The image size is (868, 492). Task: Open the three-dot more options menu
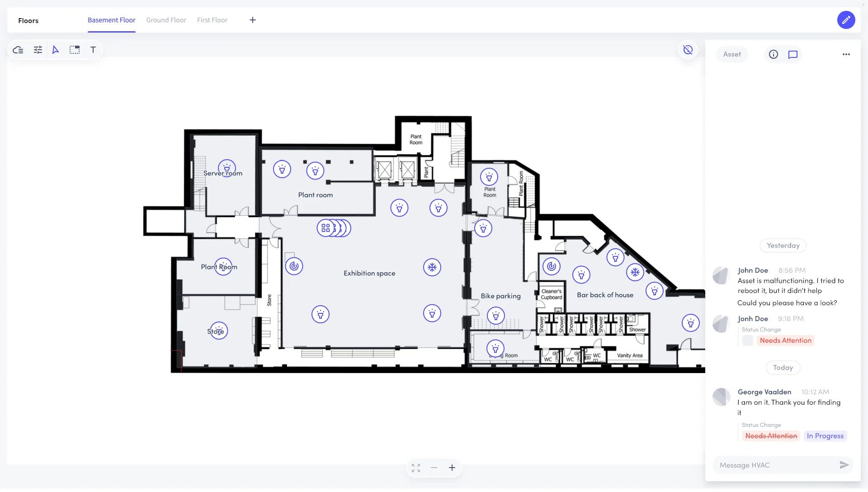(x=846, y=54)
